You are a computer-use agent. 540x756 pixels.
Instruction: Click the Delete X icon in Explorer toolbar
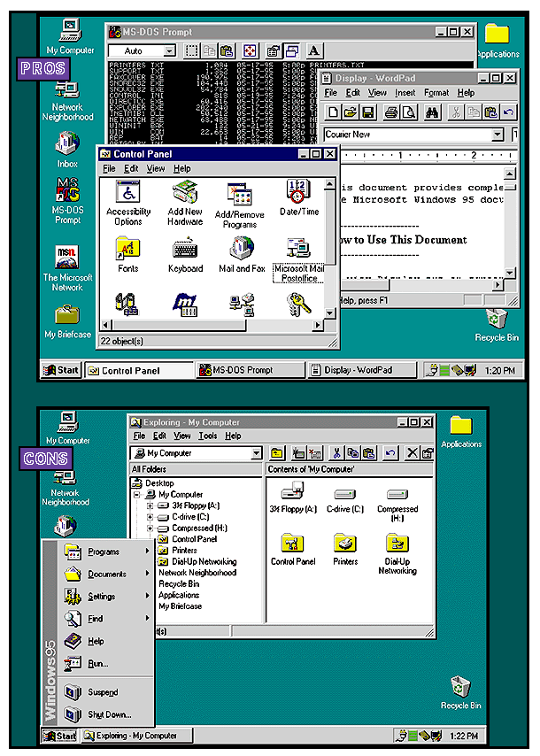[x=412, y=453]
